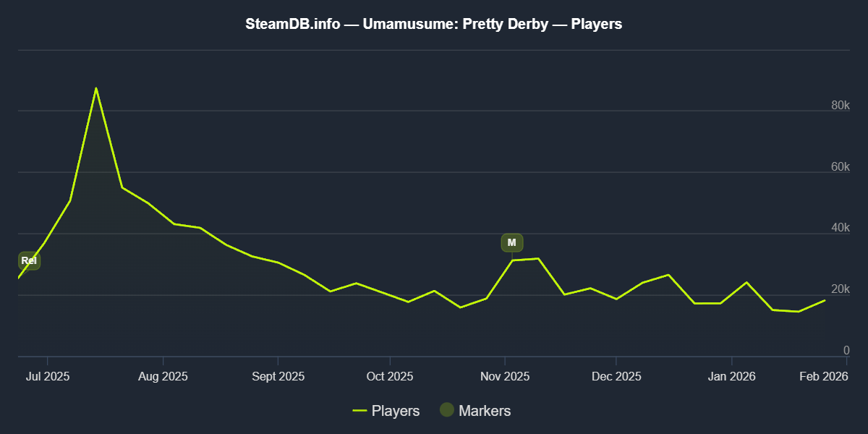Click the 80k y-axis label
Screen dimensions: 868x434
point(840,106)
